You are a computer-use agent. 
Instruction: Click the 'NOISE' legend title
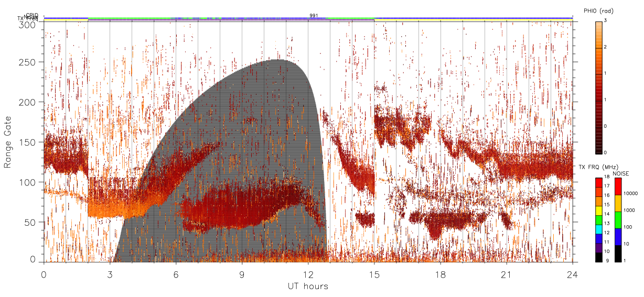(621, 173)
